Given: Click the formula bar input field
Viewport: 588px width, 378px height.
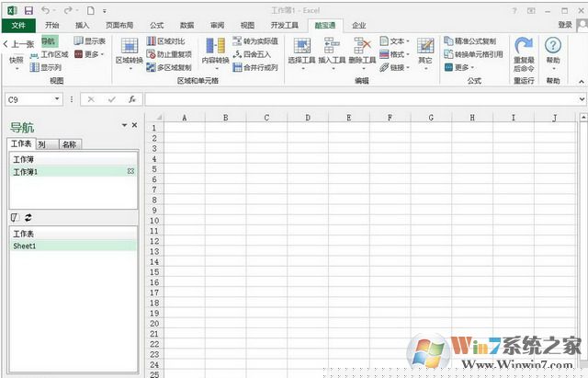Looking at the screenshot, I should click(361, 99).
